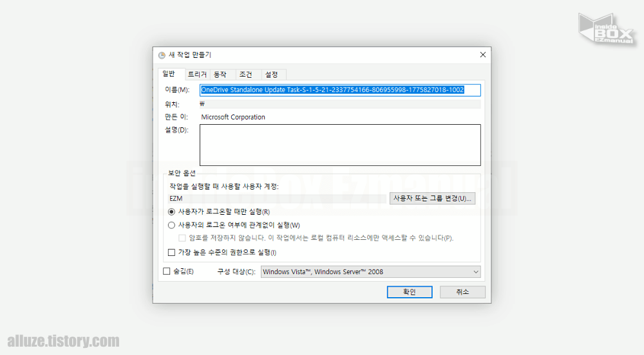Confirm with the 확인 button
This screenshot has height=355, width=644.
pyautogui.click(x=410, y=292)
